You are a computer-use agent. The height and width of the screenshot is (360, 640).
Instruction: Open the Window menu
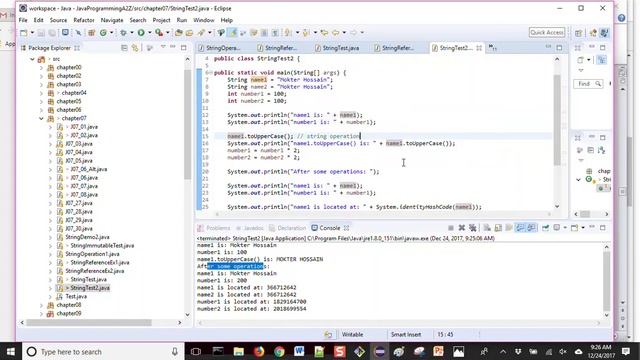pyautogui.click(x=204, y=20)
